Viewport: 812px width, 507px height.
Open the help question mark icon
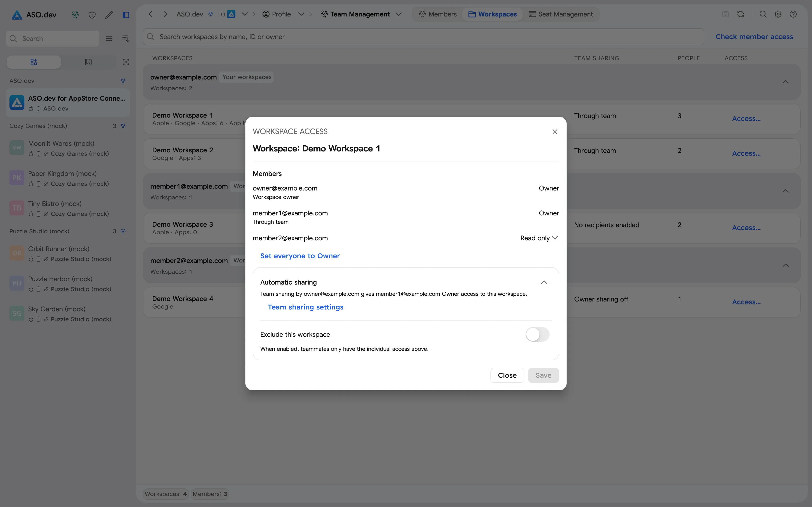[x=793, y=14]
